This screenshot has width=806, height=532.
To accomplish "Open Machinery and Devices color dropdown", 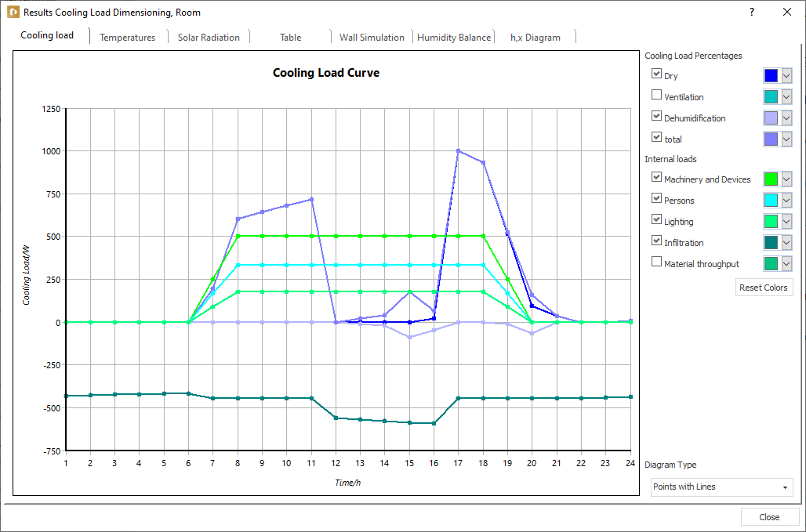I will click(x=786, y=179).
